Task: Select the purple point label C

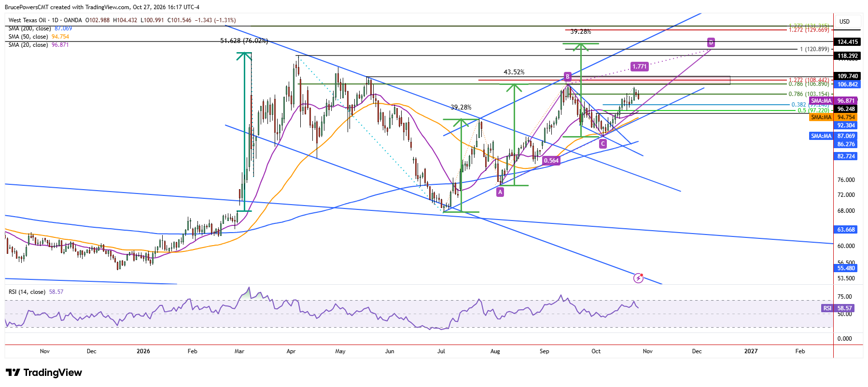Action: [x=603, y=144]
